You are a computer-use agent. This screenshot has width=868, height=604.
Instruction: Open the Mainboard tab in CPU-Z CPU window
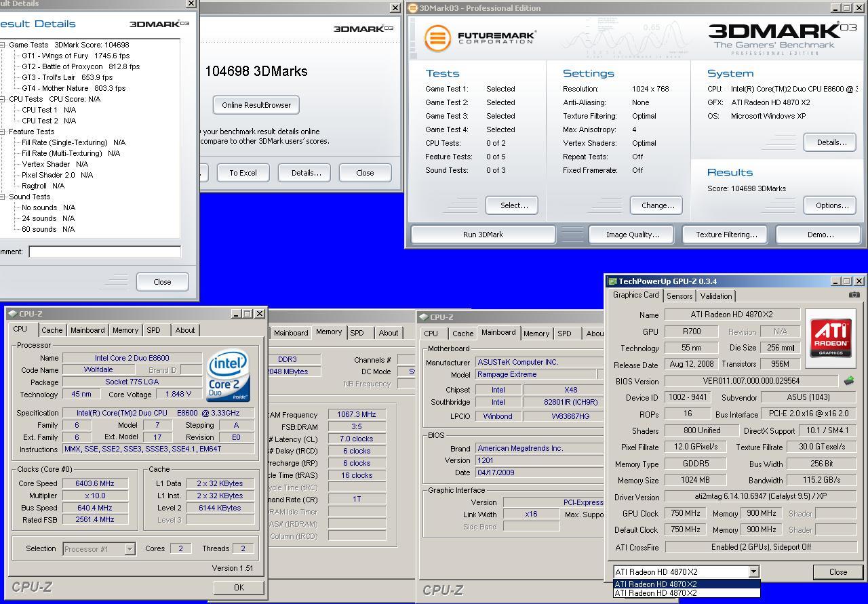tap(88, 330)
